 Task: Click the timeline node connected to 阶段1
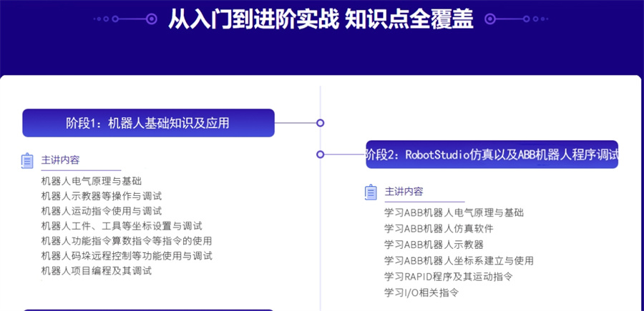[x=321, y=123]
